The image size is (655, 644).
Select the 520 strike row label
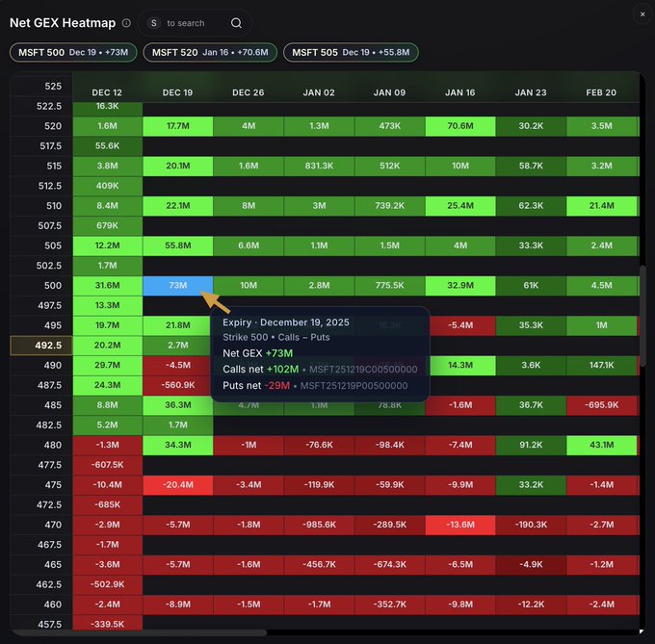tap(41, 126)
